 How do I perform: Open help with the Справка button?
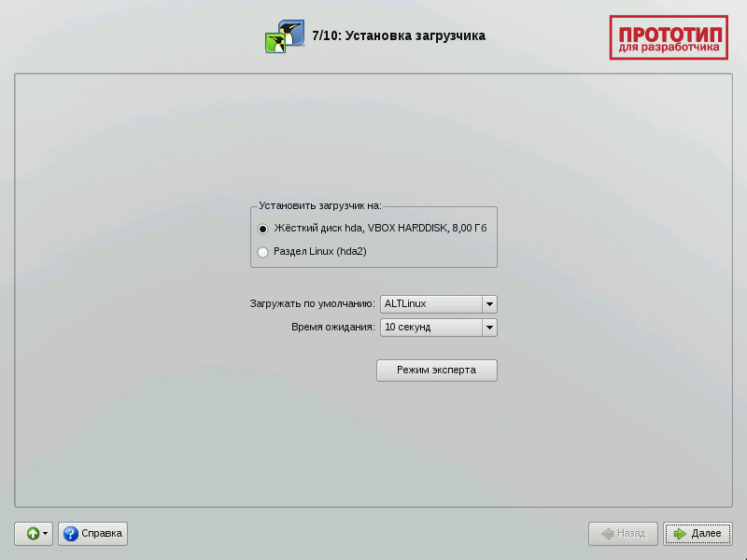pyautogui.click(x=92, y=533)
